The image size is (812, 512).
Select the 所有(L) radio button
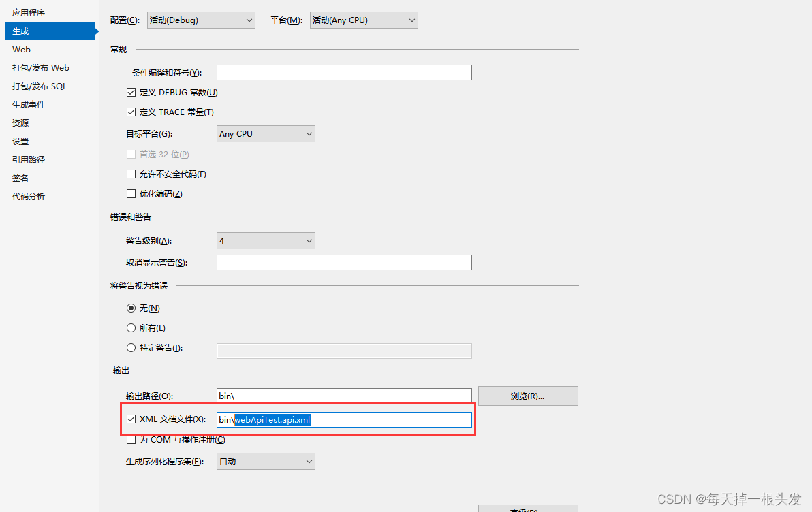[131, 327]
